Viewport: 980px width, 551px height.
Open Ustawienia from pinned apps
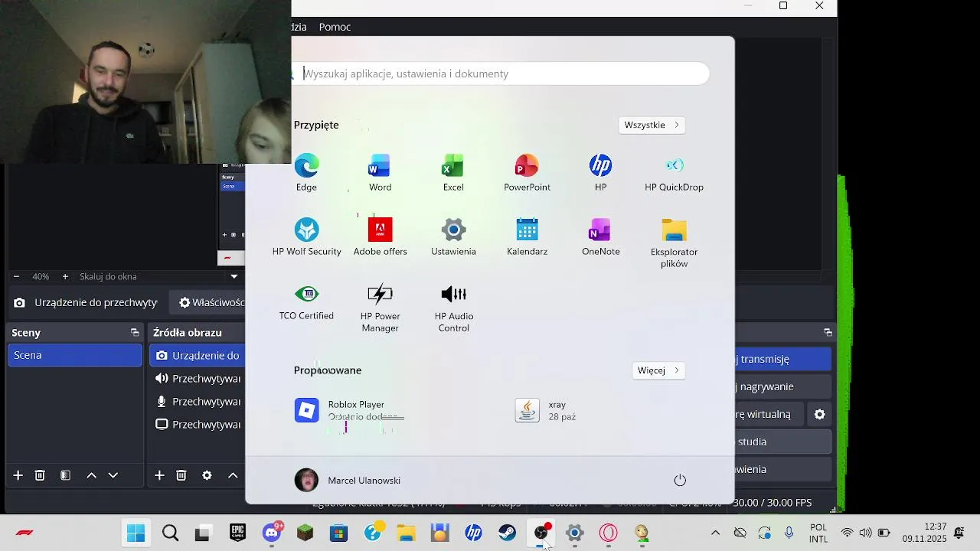point(453,237)
